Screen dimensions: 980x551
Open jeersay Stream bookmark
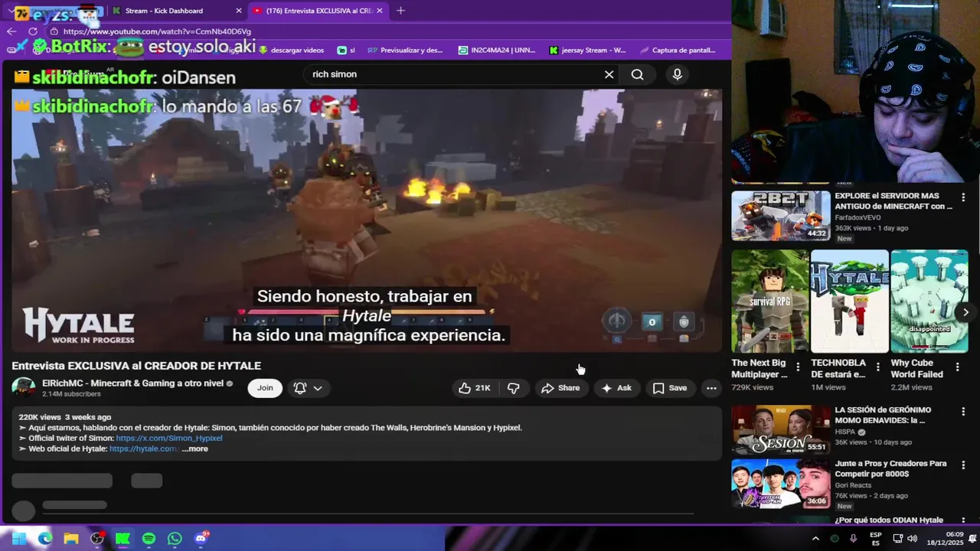pos(587,50)
